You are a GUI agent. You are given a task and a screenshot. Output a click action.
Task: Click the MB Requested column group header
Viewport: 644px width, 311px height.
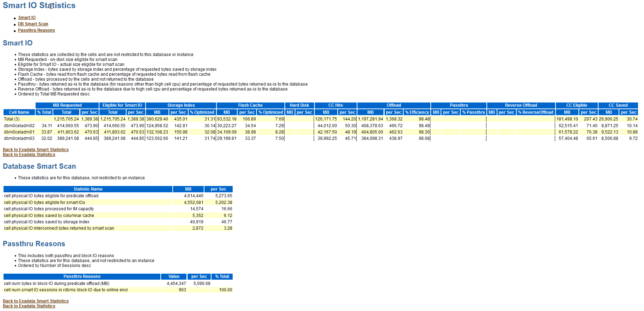[x=67, y=105]
